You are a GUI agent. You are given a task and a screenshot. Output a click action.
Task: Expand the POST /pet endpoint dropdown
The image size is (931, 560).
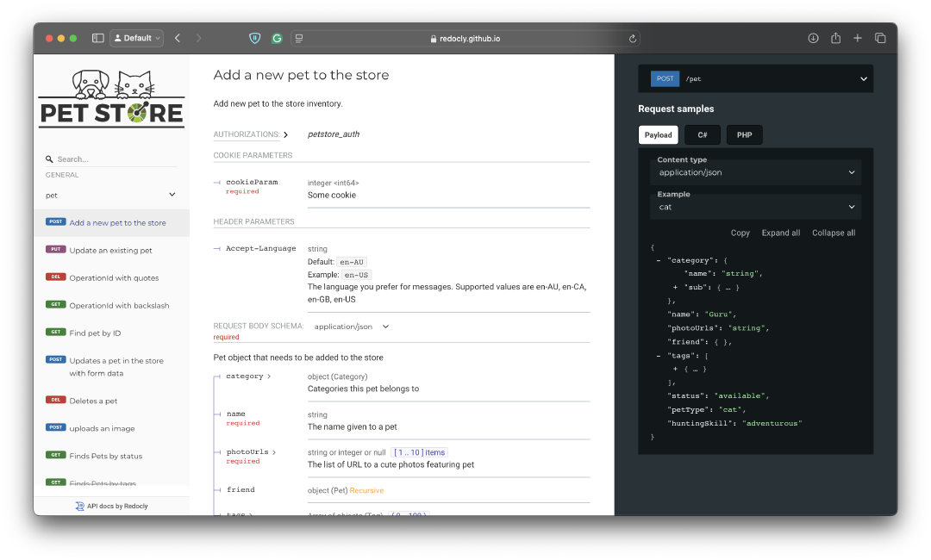pyautogui.click(x=755, y=79)
